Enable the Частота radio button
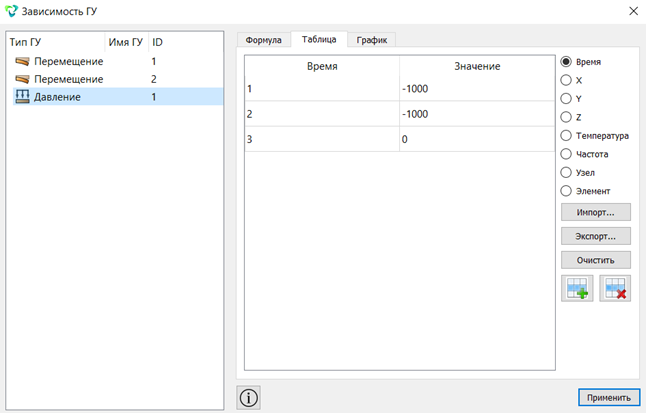This screenshot has width=646, height=413. pyautogui.click(x=566, y=154)
